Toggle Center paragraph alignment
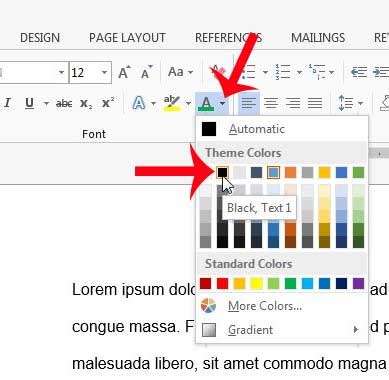This screenshot has height=380, width=389. coord(271,103)
